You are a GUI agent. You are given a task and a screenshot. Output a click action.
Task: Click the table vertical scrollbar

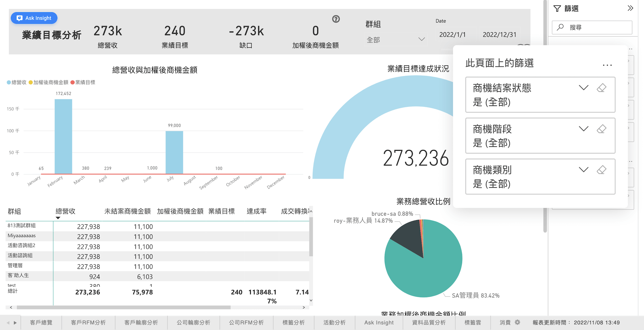click(311, 237)
